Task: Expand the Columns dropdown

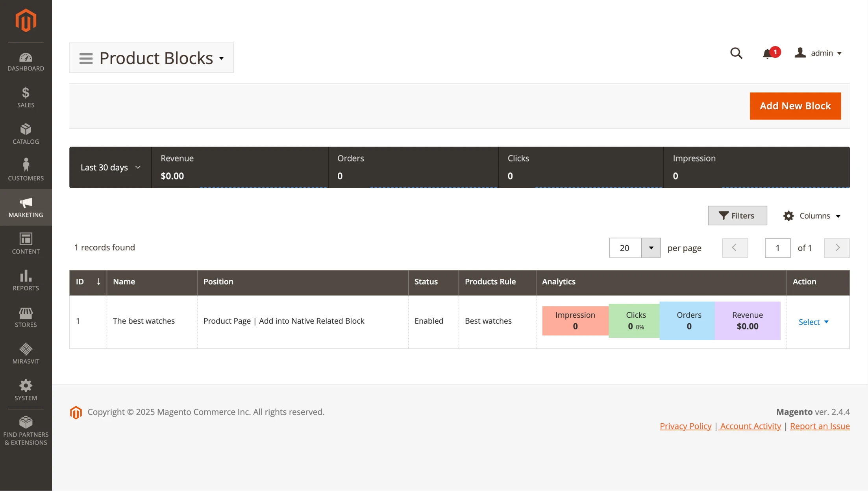Action: point(812,216)
